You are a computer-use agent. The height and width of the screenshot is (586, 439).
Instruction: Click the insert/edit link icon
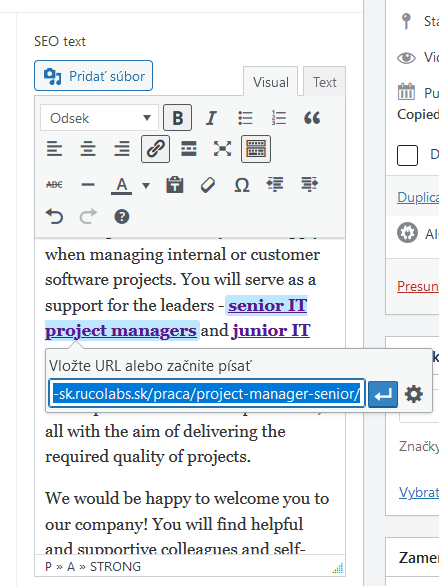pos(155,149)
